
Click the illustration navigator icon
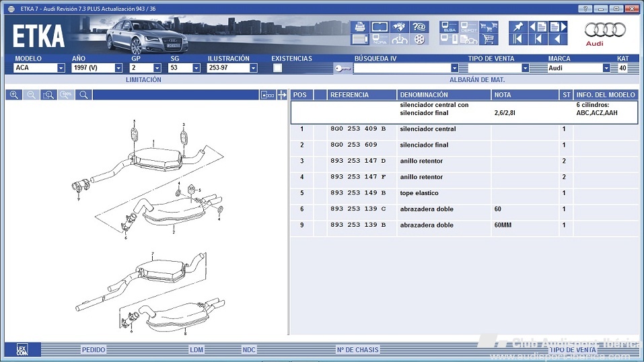coord(267,95)
